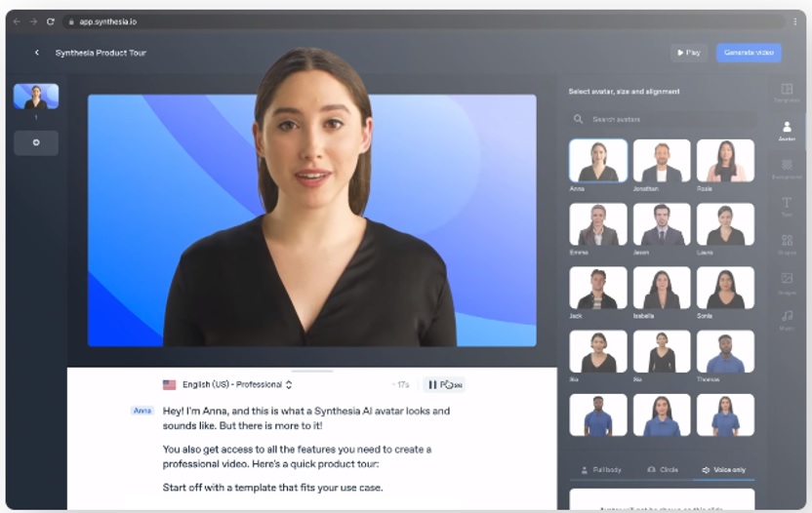Viewport: 812px width, 513px height.
Task: Choose the Isabella avatar
Action: coord(662,288)
